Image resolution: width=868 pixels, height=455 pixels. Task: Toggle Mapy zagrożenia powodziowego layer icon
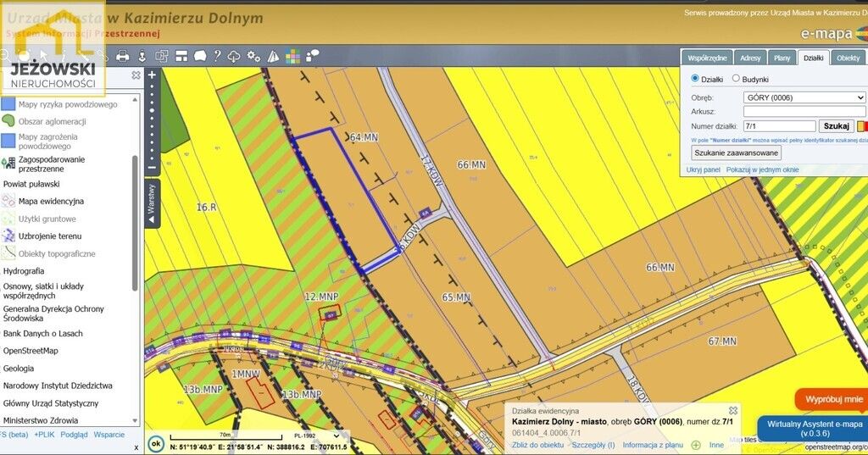point(8,141)
